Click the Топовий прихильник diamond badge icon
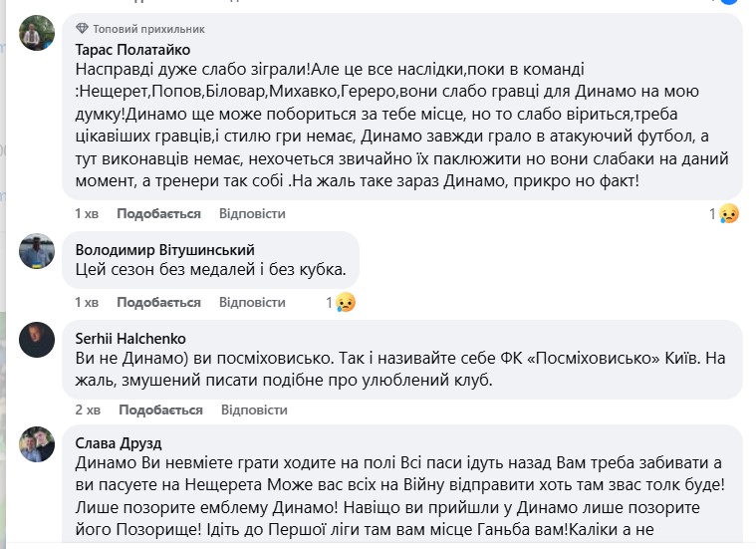Screen dimensions: 756x549 (82, 28)
